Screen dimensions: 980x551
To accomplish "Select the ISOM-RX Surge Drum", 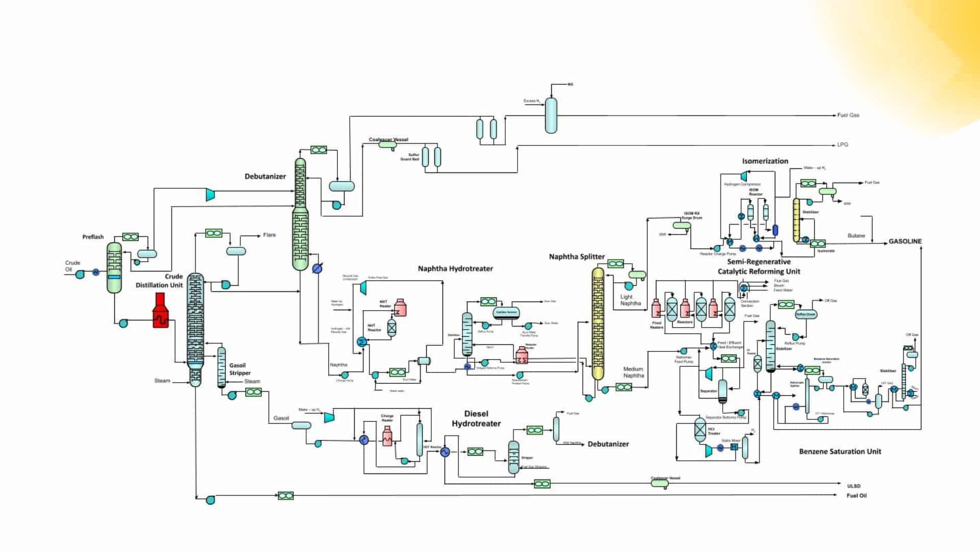I will click(x=682, y=226).
